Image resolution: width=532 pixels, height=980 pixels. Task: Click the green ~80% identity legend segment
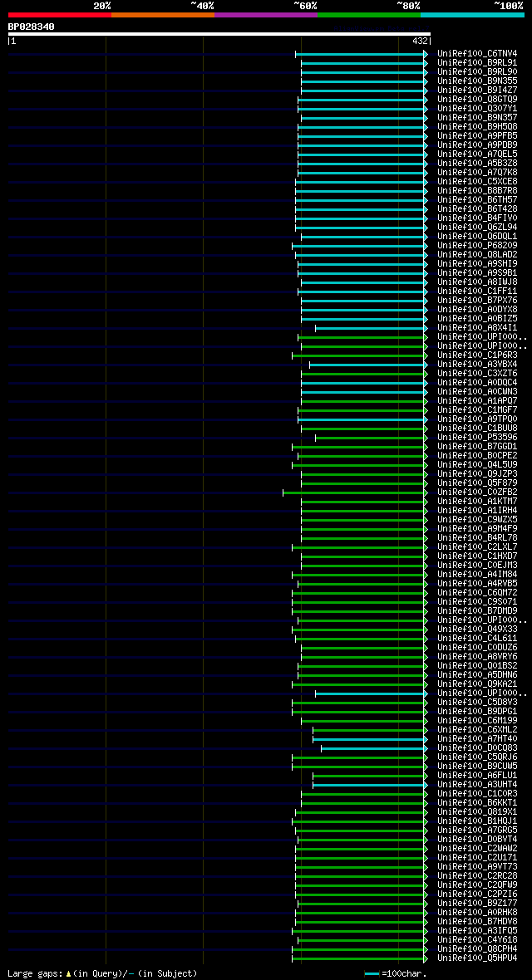pyautogui.click(x=369, y=14)
